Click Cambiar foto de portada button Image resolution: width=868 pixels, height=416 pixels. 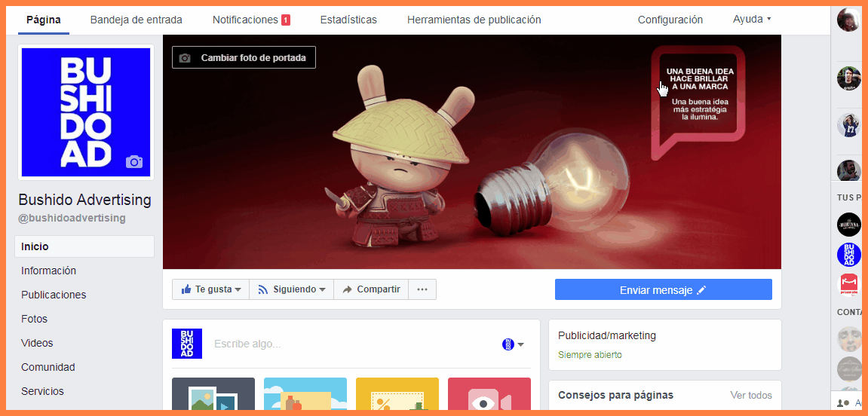click(x=244, y=57)
